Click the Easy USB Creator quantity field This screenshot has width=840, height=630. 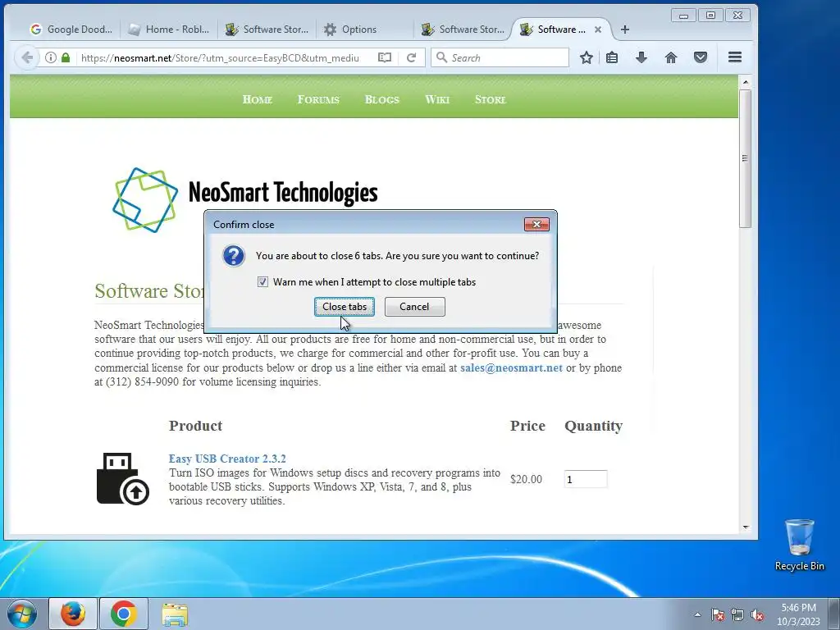[586, 479]
